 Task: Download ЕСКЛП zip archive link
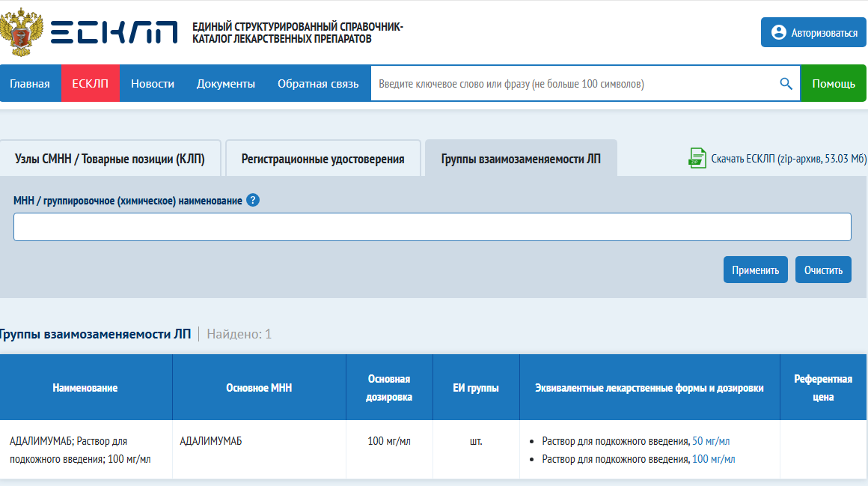click(x=788, y=159)
